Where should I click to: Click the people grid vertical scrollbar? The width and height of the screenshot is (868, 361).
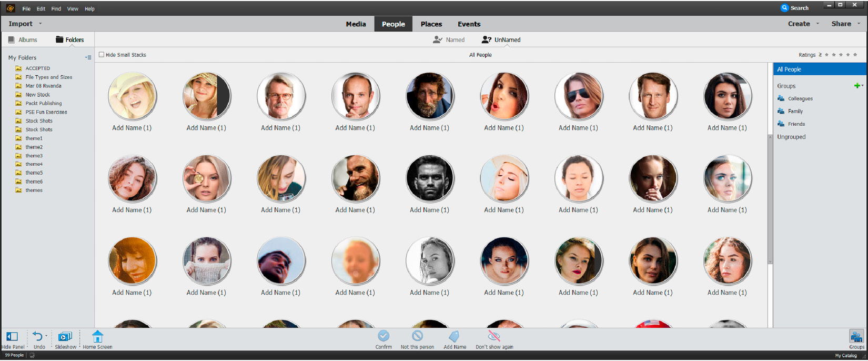[770, 199]
